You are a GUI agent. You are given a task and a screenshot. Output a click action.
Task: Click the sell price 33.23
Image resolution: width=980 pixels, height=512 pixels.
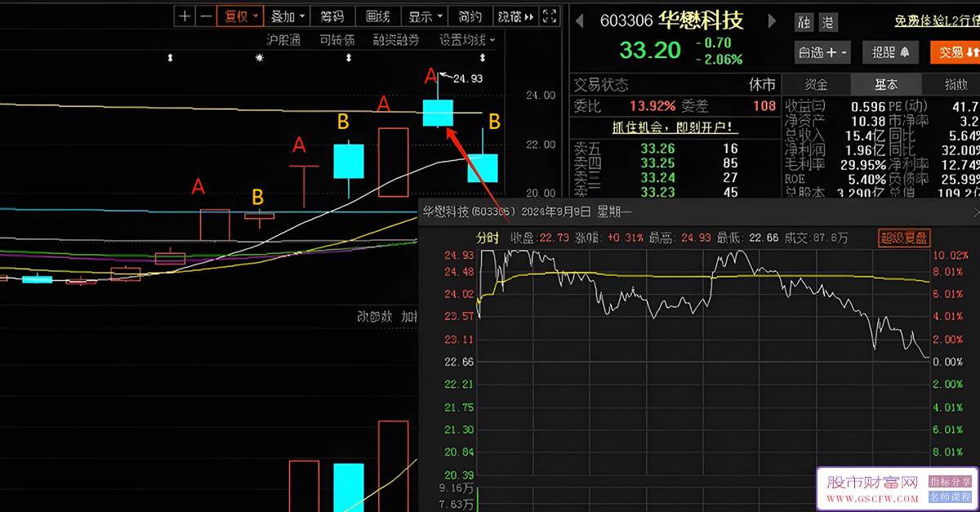(657, 193)
